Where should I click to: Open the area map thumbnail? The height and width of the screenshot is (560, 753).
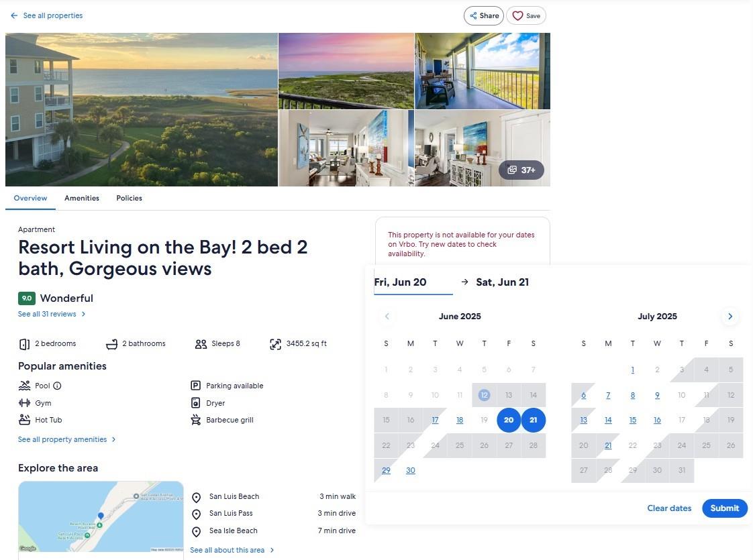(x=101, y=516)
